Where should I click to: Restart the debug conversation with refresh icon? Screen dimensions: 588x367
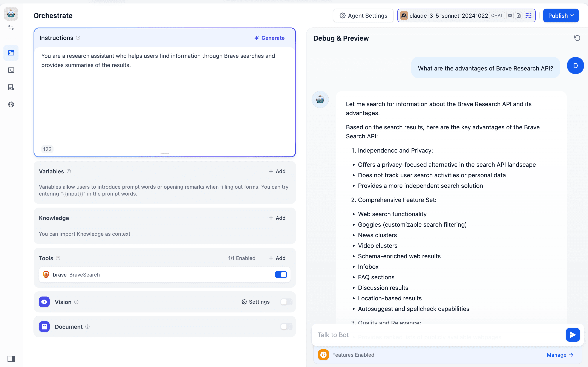(577, 38)
